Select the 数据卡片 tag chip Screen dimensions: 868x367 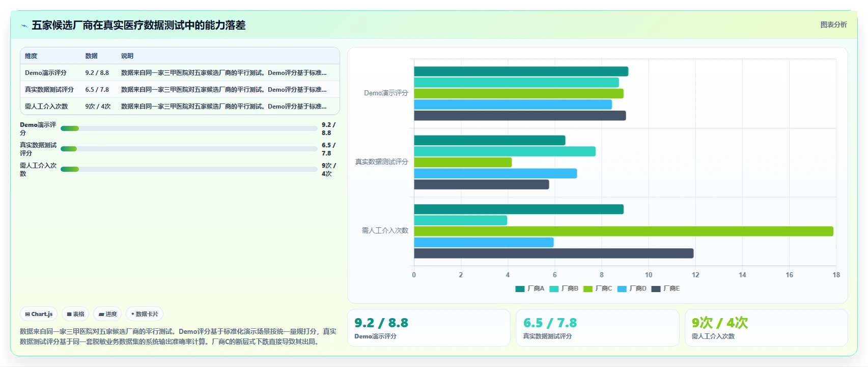point(145,314)
